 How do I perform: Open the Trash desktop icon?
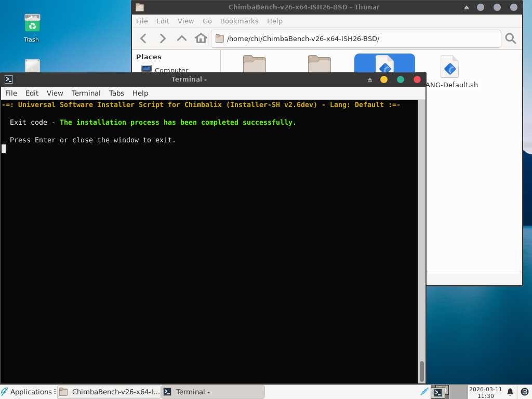(x=32, y=28)
